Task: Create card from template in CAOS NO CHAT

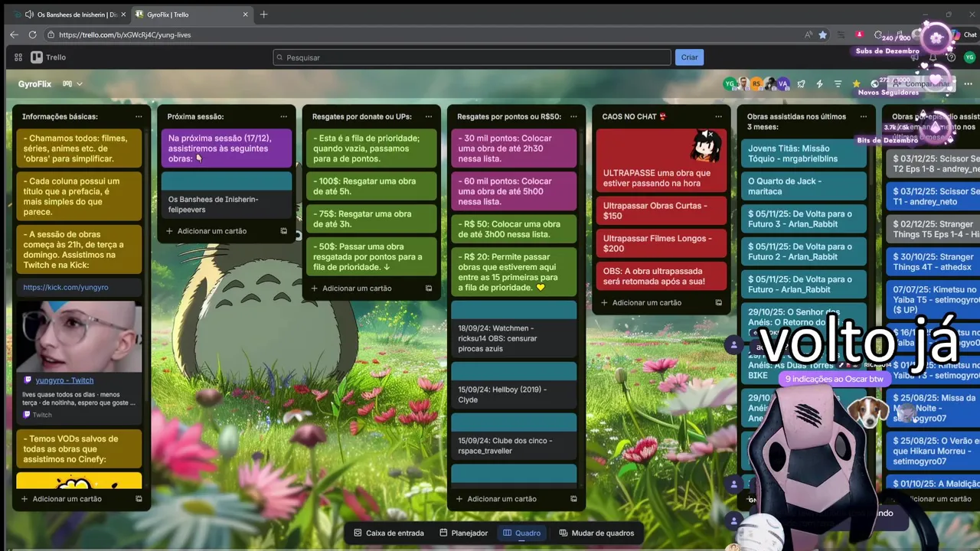Action: 718,302
